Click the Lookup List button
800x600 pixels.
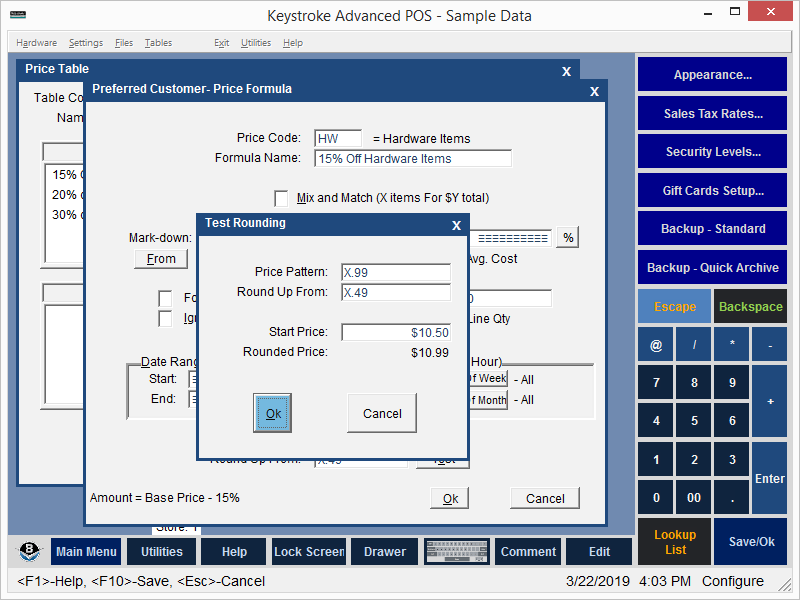click(674, 542)
